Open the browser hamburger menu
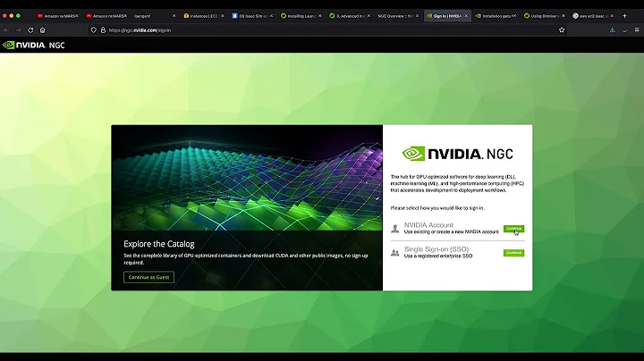 point(637,30)
